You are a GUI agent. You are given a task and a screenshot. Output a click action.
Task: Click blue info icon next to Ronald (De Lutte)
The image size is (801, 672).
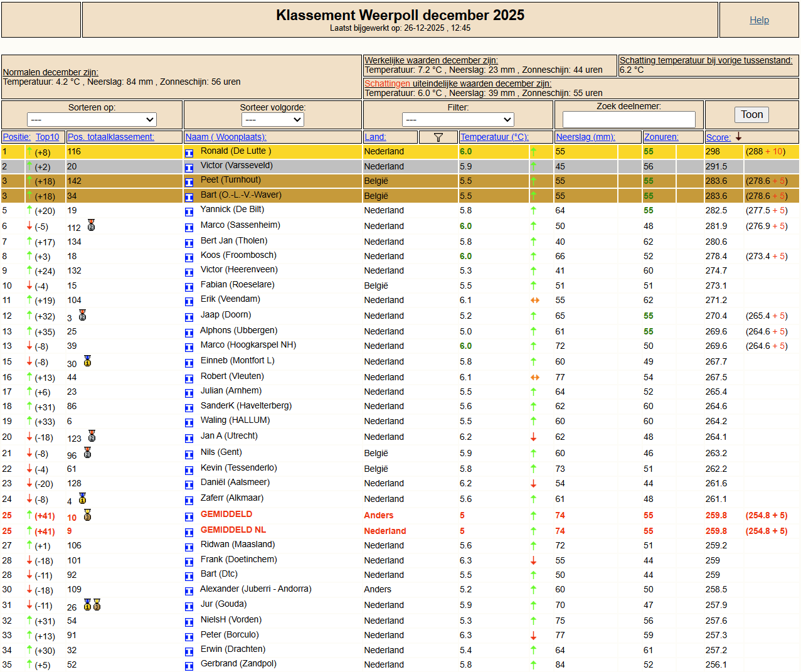tap(189, 152)
